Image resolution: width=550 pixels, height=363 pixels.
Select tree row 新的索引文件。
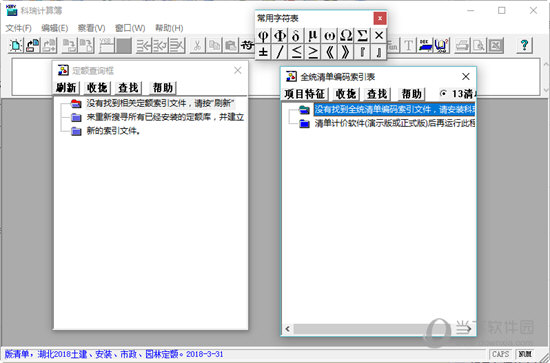point(114,131)
